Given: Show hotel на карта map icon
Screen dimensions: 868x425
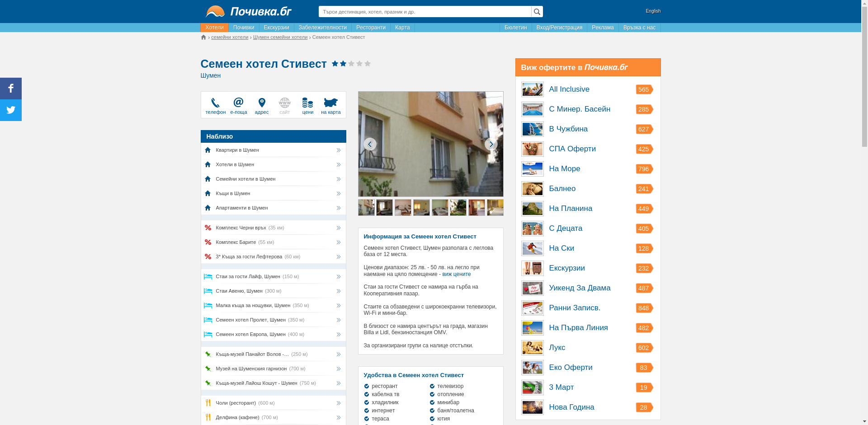Looking at the screenshot, I should tap(330, 103).
